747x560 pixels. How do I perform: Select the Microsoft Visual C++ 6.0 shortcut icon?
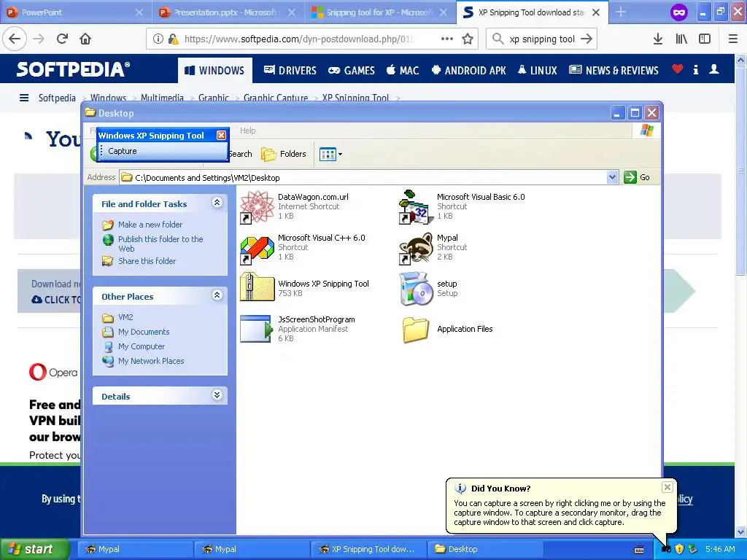click(257, 250)
